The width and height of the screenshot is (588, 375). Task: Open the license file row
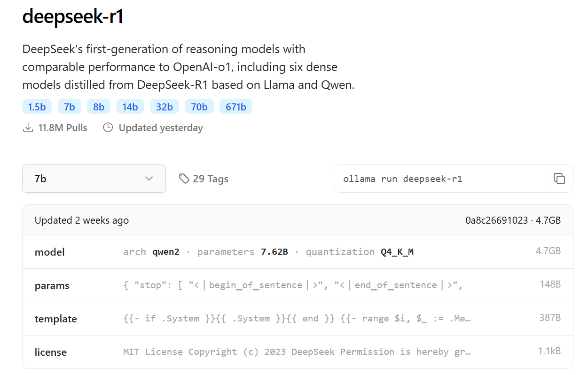coord(298,352)
